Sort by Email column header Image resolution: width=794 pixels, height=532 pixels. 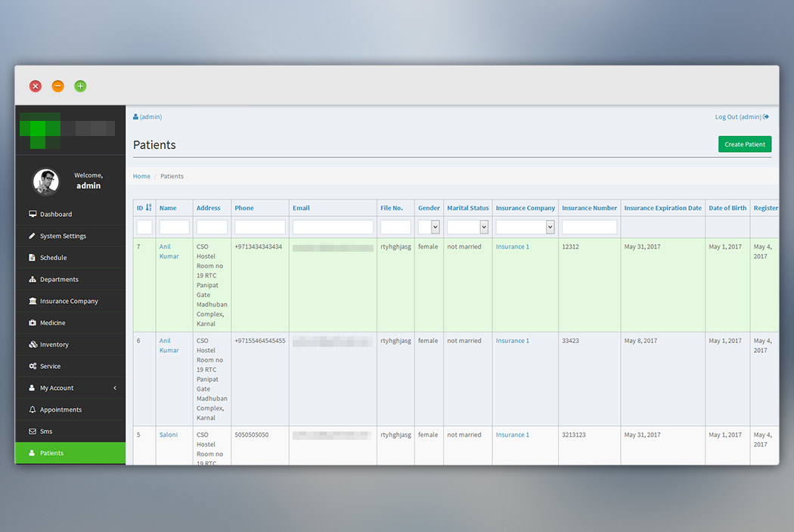click(x=301, y=208)
